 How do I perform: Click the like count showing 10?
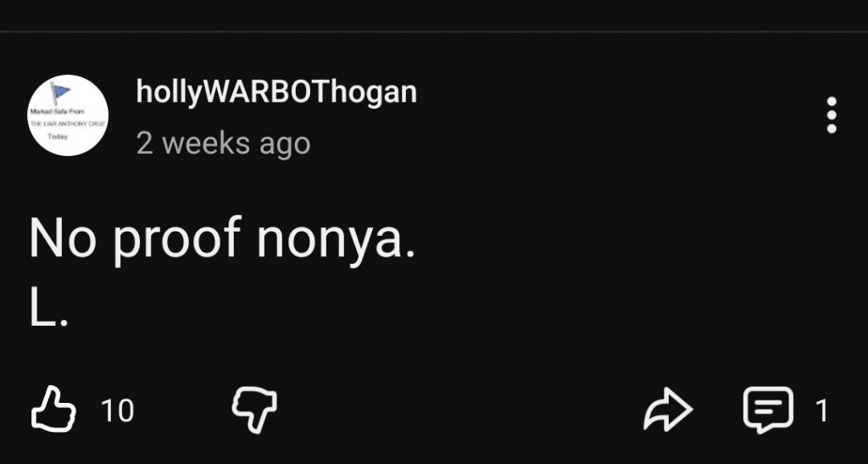click(x=117, y=411)
